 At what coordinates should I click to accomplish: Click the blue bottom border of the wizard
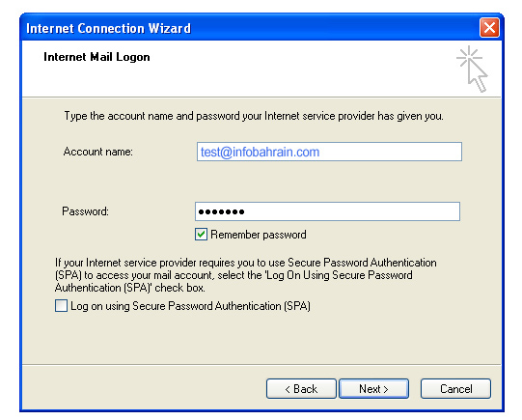pyautogui.click(x=261, y=410)
